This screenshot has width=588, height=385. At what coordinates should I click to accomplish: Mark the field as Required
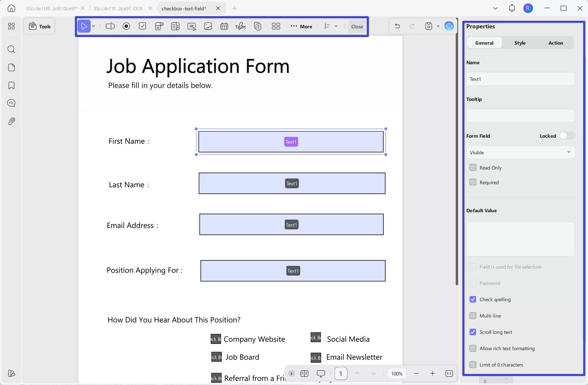point(473,182)
